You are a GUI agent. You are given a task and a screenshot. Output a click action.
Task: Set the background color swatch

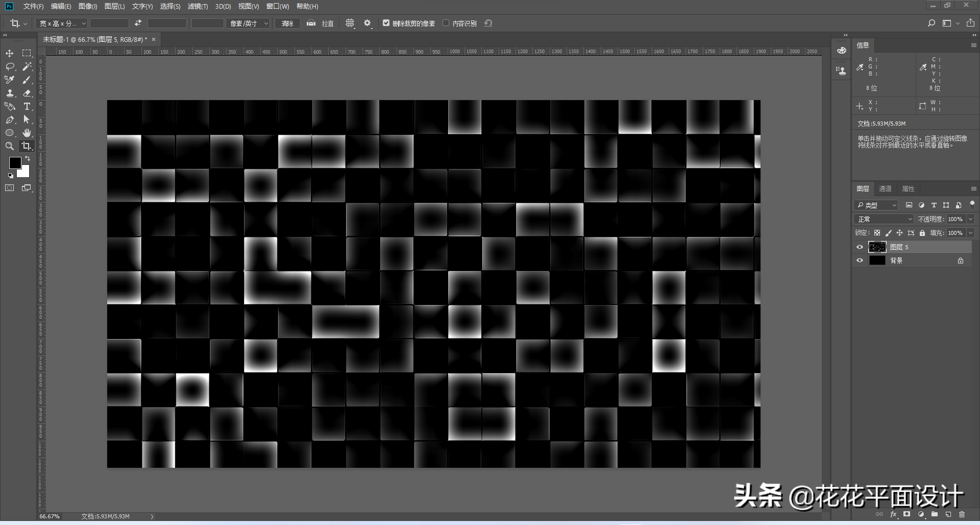[x=24, y=173]
